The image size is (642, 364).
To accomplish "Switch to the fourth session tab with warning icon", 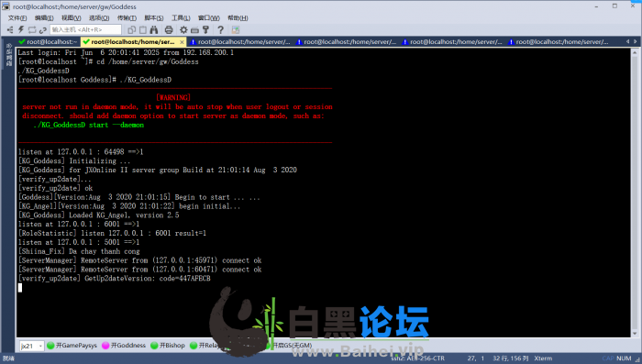I will click(x=347, y=42).
